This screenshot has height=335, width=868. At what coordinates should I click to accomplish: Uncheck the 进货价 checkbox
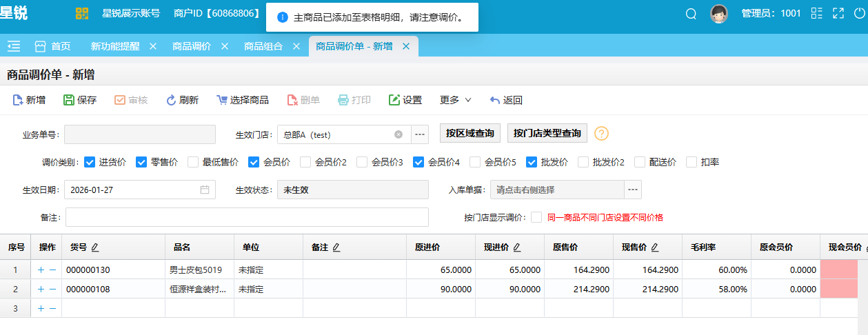[90, 163]
